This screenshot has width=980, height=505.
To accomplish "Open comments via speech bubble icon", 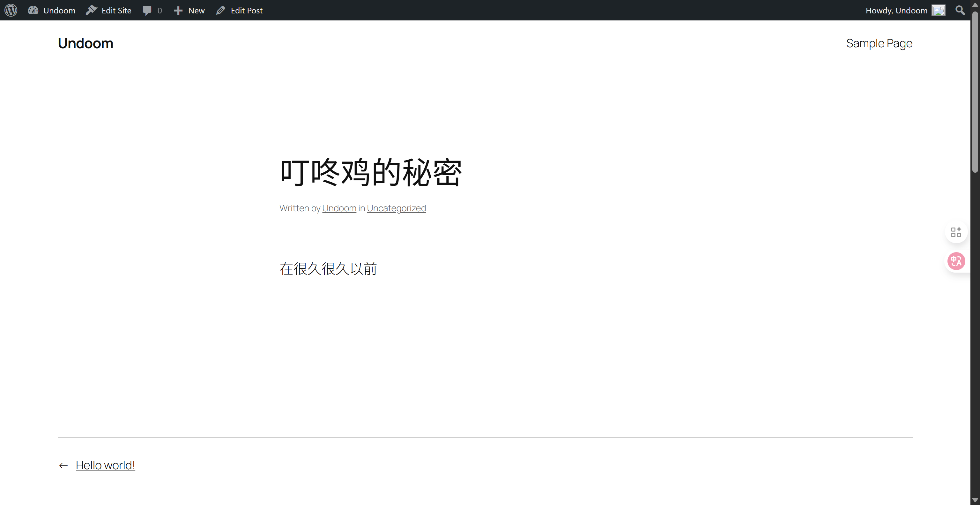I will tap(147, 10).
